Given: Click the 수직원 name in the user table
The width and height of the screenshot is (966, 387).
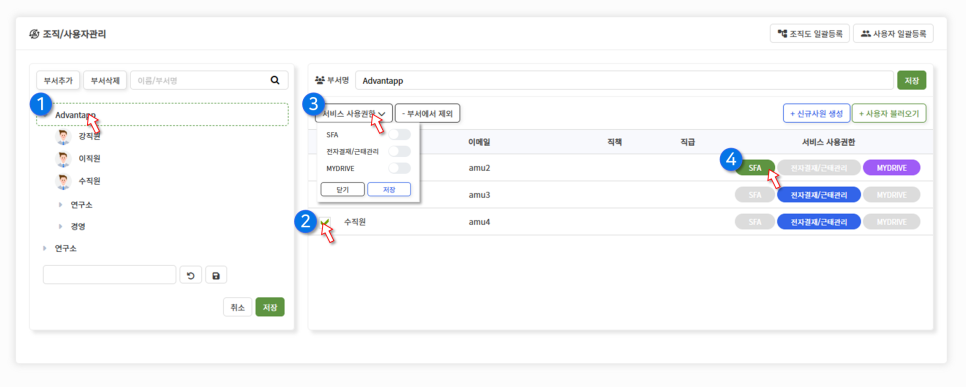Looking at the screenshot, I should click(355, 222).
